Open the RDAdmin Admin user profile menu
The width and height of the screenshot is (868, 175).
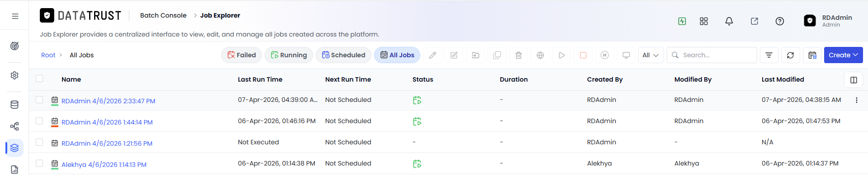coord(828,21)
